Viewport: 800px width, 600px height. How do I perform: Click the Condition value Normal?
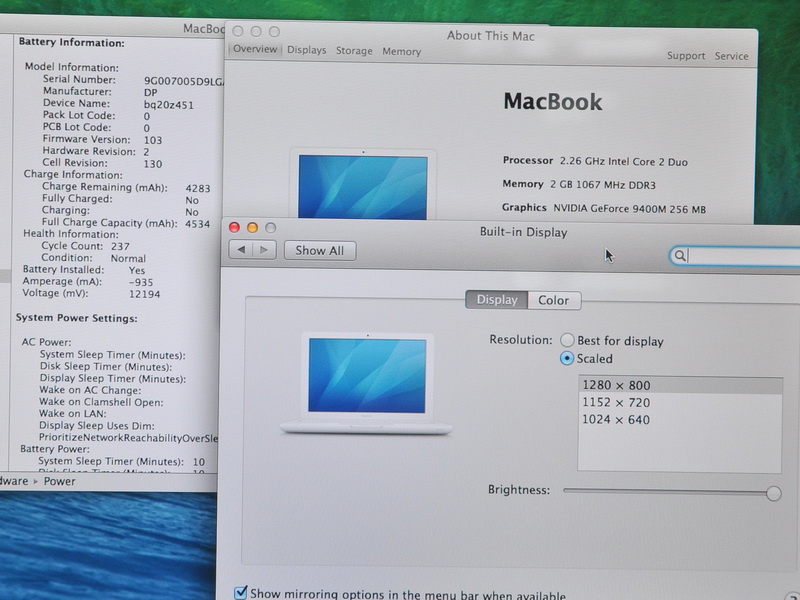click(x=128, y=259)
